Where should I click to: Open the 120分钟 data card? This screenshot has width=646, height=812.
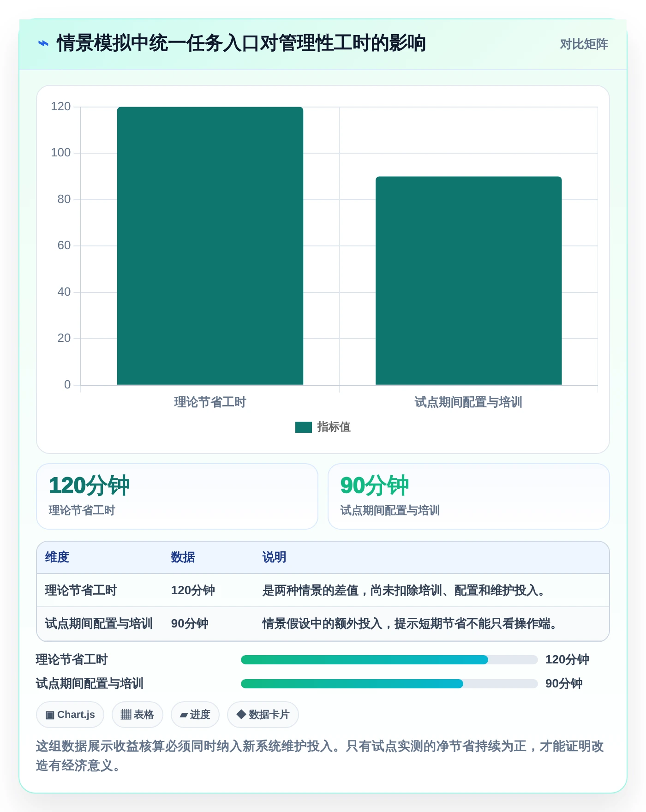pos(177,496)
